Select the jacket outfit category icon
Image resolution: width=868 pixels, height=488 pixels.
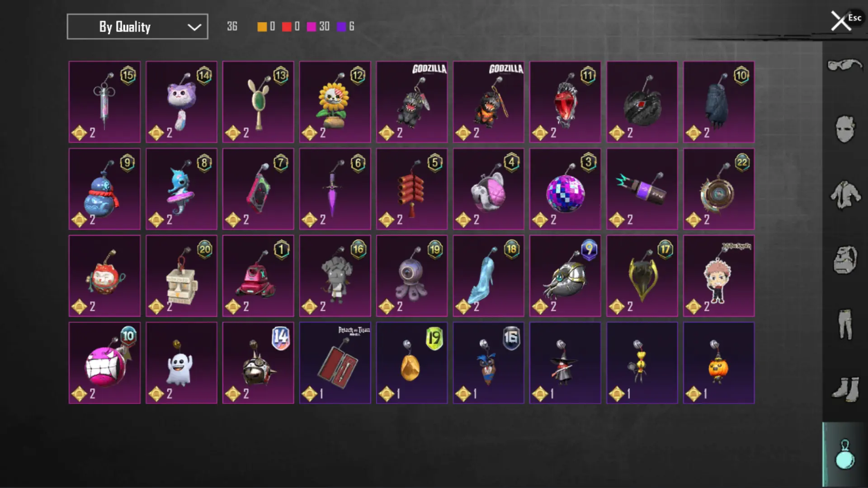(x=844, y=195)
